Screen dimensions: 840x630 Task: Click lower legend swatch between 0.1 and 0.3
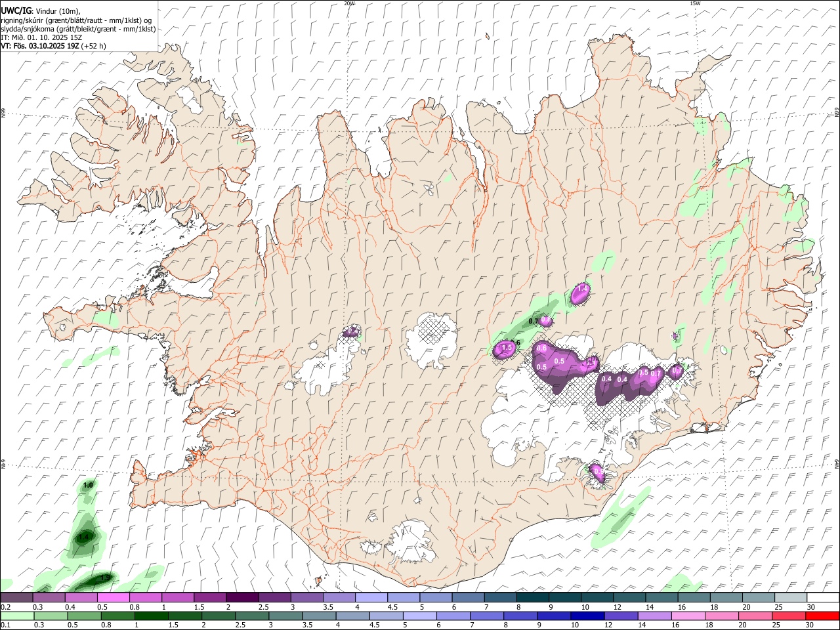(17, 616)
